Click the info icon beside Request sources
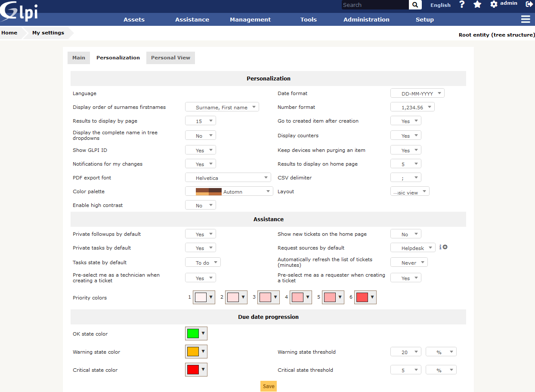This screenshot has height=392, width=535. coord(440,247)
